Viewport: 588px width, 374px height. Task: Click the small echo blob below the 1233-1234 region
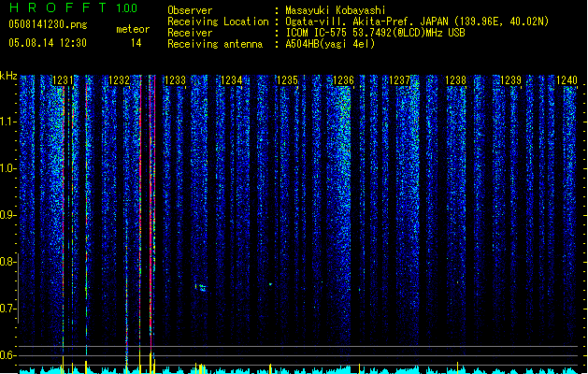point(201,288)
